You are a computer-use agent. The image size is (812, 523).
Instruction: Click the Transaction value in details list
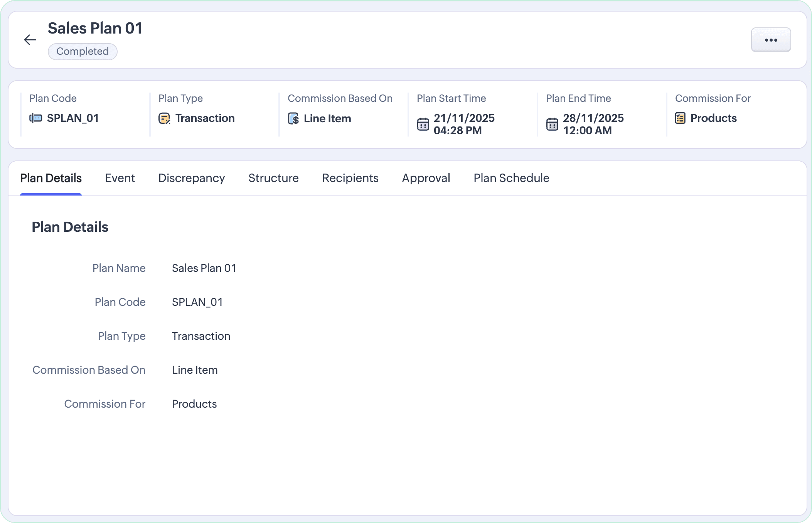click(x=201, y=336)
